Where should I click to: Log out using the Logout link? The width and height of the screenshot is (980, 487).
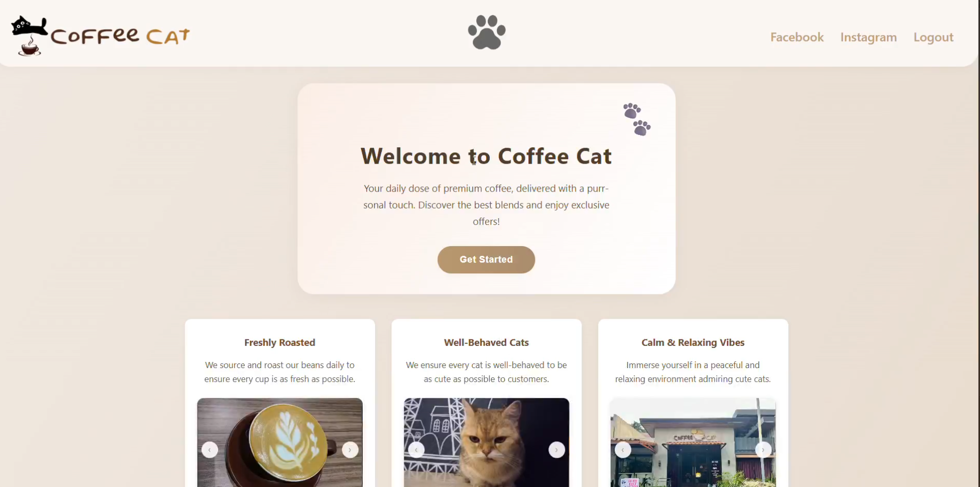[933, 37]
